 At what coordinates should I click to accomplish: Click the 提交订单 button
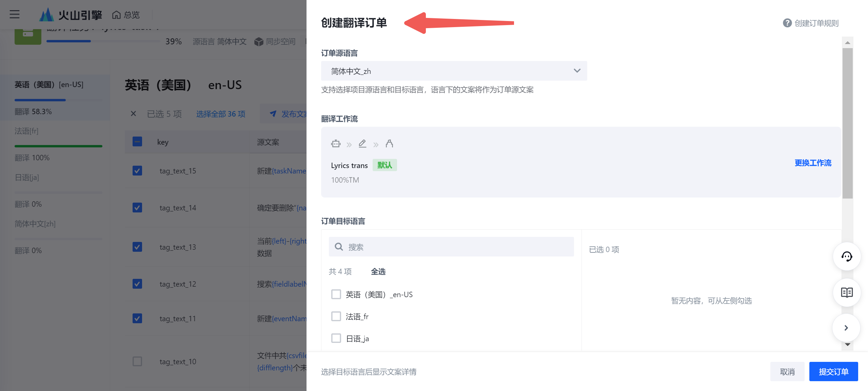[833, 372]
